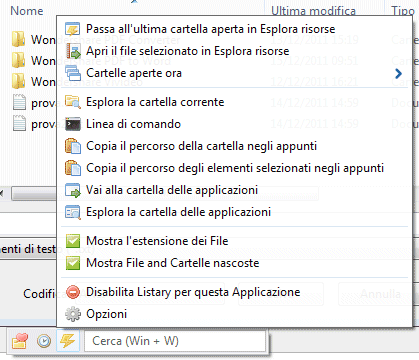419x360 pixels.
Task: Click the lightning folder icon beside Passa all'ultima cartella
Action: [x=73, y=29]
